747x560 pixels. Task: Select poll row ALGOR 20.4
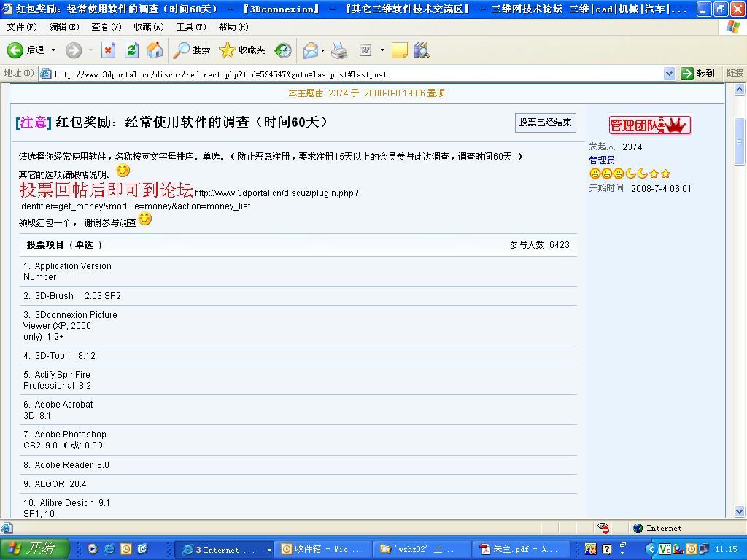pyautogui.click(x=298, y=484)
